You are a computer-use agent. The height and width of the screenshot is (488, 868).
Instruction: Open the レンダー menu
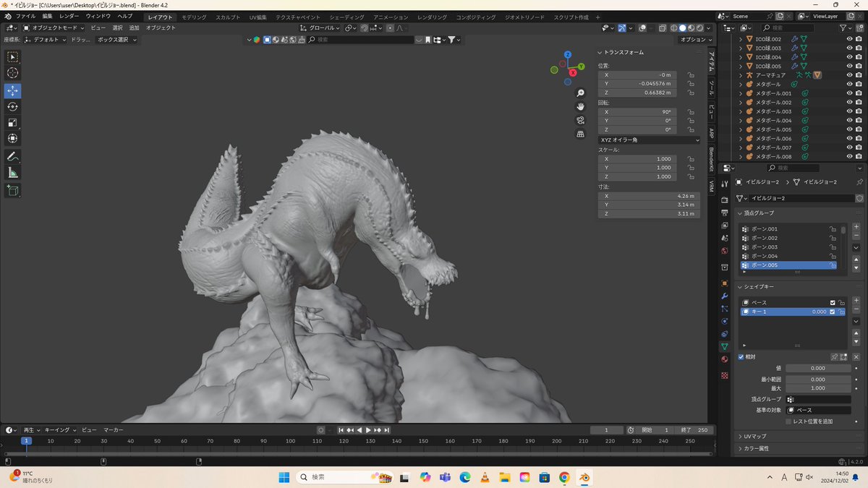(x=69, y=16)
